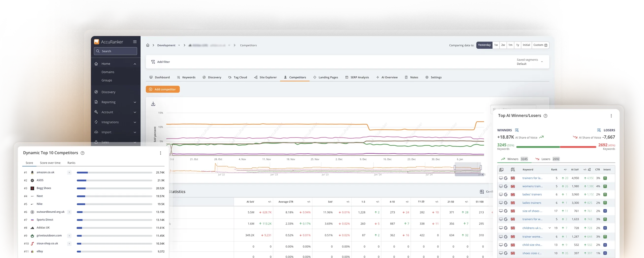
Task: Open Top AI Winners/Losers kebab menu
Action: tap(611, 116)
